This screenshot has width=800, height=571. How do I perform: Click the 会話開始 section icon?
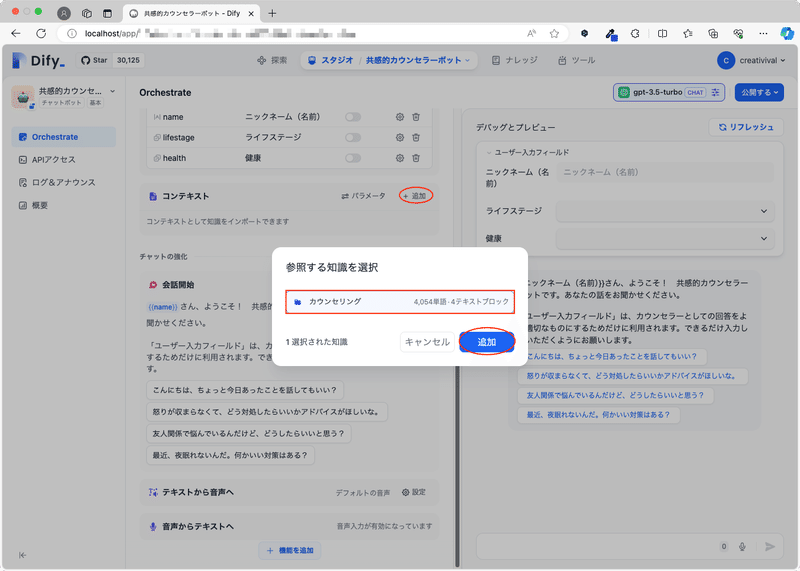(153, 285)
